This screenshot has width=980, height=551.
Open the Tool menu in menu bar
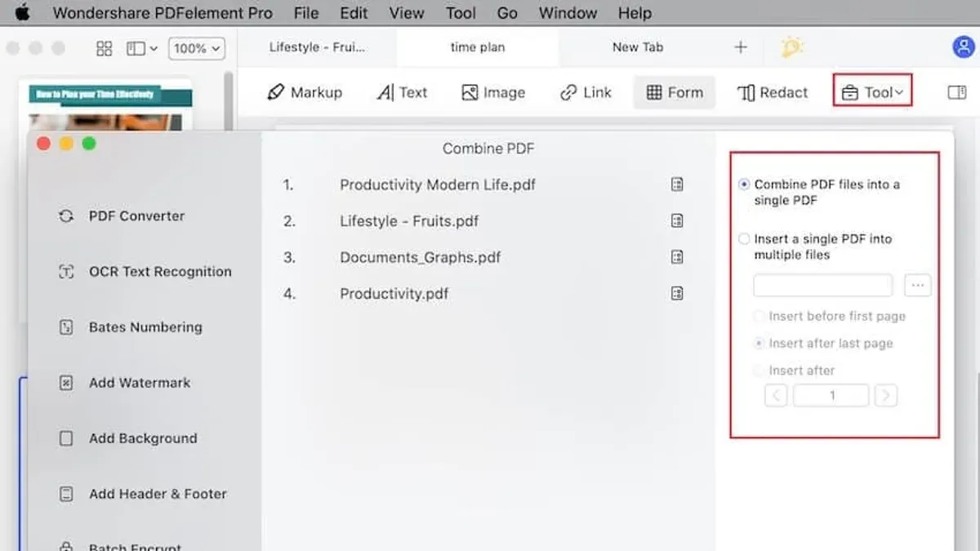pyautogui.click(x=461, y=13)
